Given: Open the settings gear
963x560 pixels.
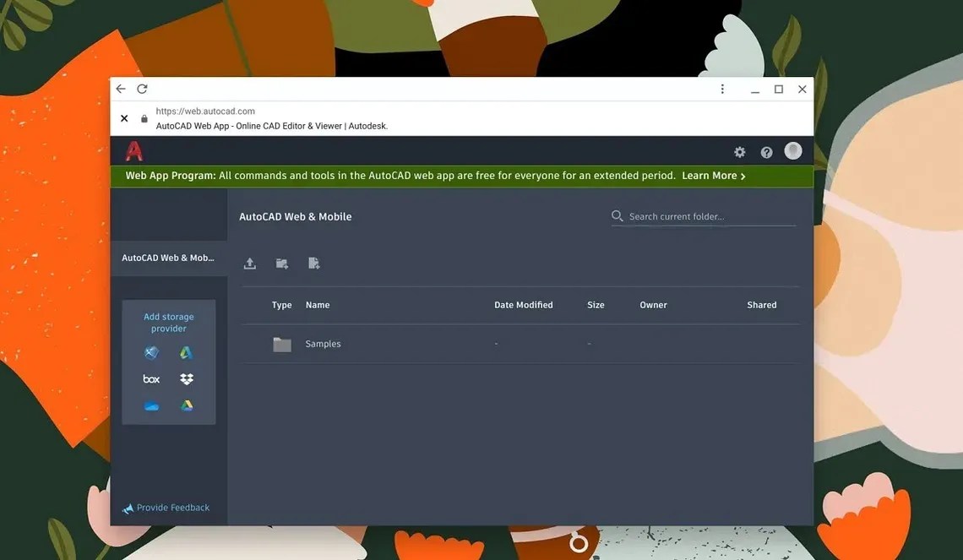Looking at the screenshot, I should tap(739, 151).
